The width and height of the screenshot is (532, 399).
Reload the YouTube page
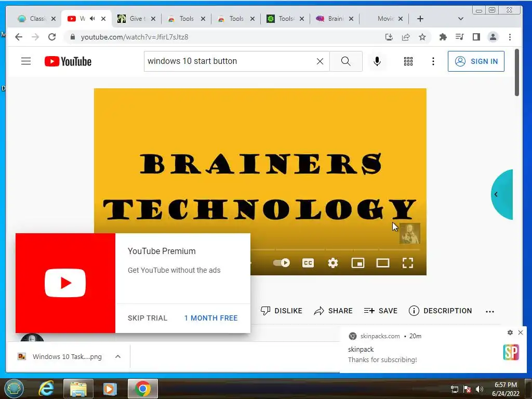click(52, 37)
